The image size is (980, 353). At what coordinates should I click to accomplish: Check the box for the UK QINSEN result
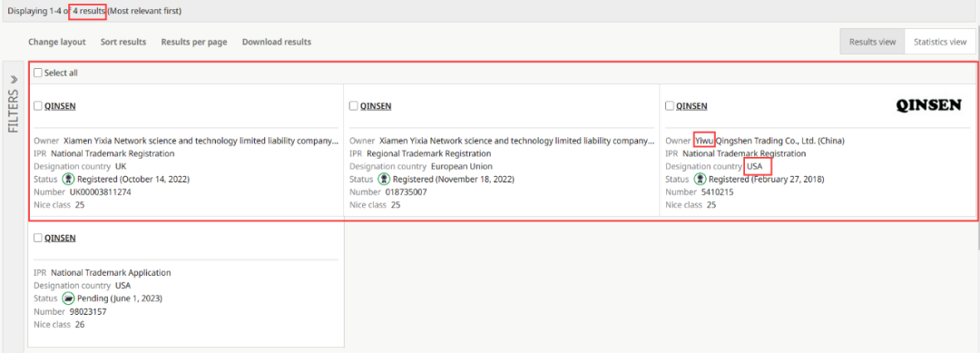tap(38, 105)
